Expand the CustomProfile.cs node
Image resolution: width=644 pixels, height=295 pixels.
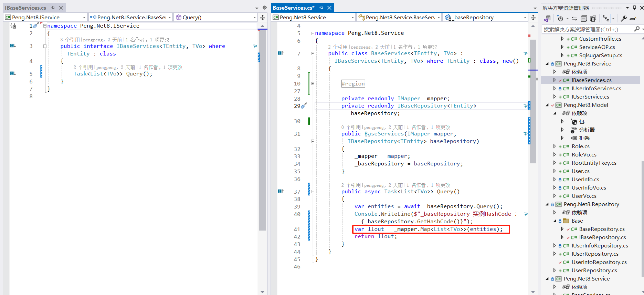point(562,39)
